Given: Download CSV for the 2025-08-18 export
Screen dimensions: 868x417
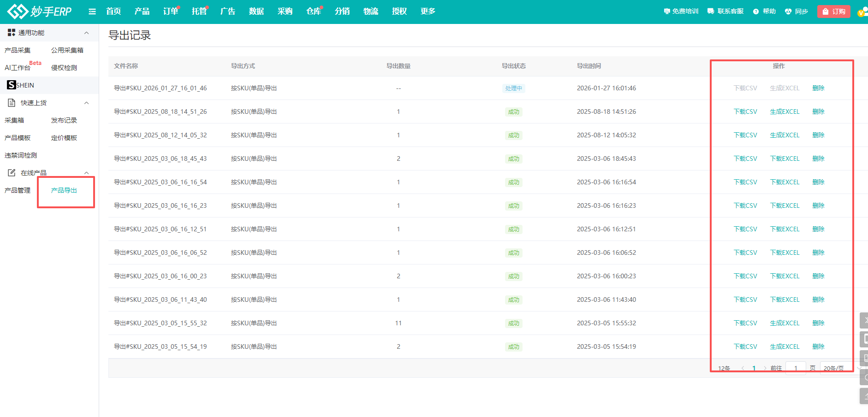Looking at the screenshot, I should [x=745, y=112].
